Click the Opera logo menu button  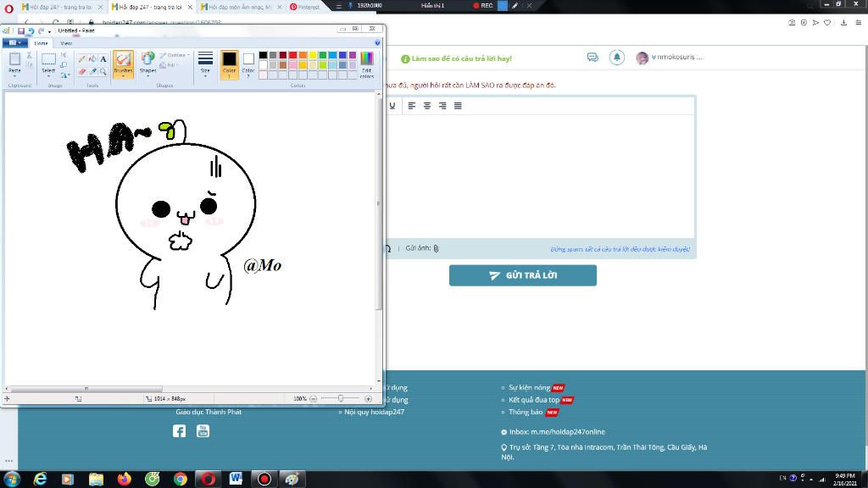click(8, 8)
